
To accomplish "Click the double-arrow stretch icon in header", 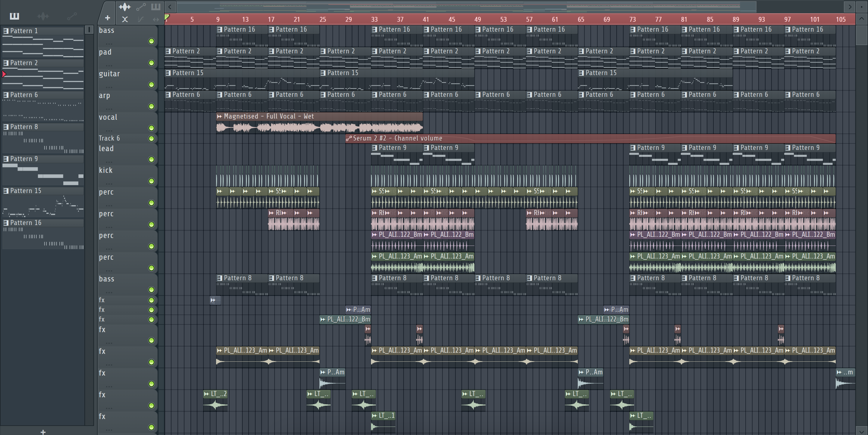I will point(156,19).
